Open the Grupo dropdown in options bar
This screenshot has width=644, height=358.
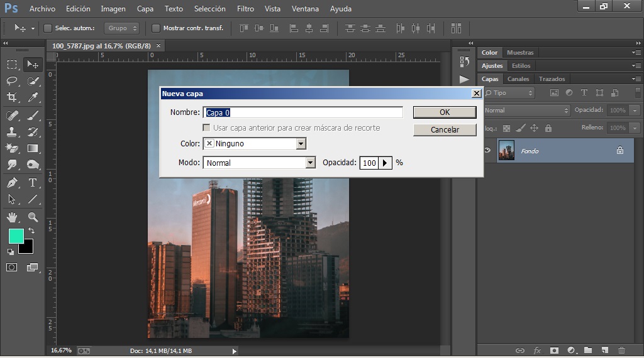(121, 28)
